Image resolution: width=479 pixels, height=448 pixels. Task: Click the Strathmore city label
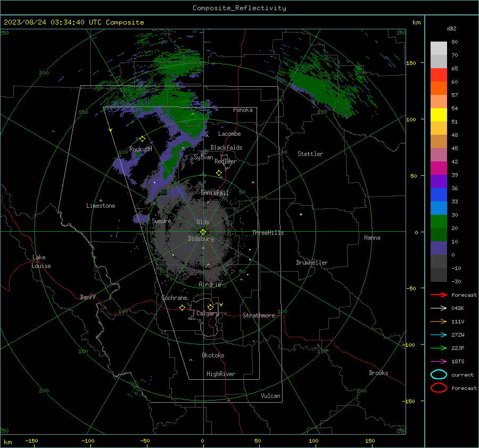point(259,315)
